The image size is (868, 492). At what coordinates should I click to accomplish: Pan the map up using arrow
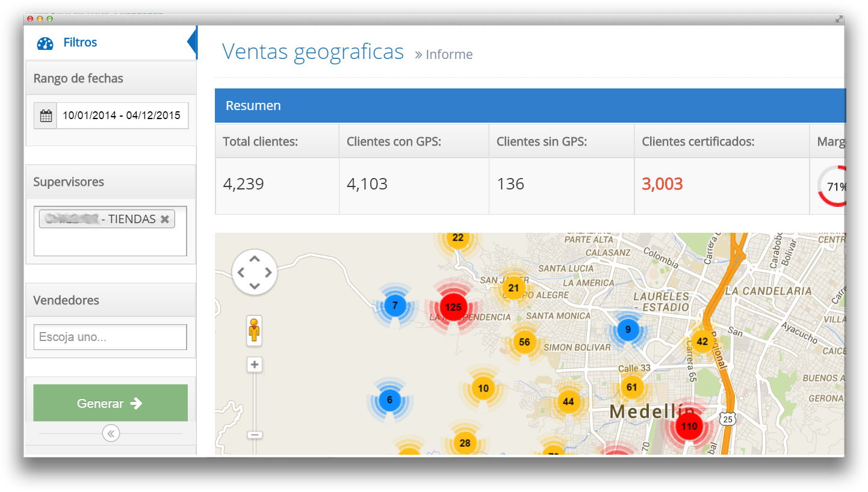255,259
